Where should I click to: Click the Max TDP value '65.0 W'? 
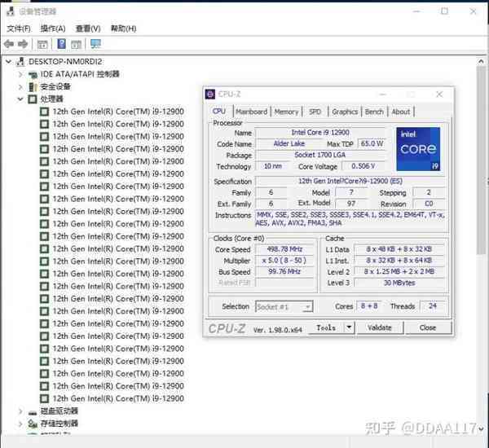point(372,143)
